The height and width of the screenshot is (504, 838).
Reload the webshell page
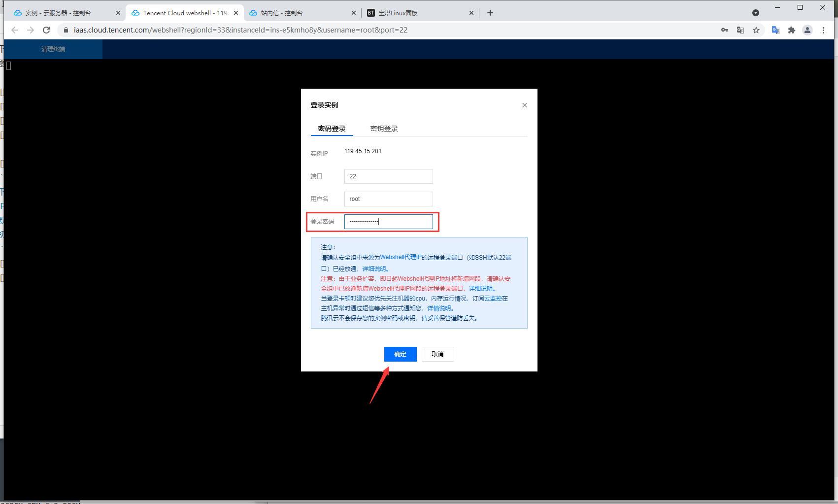46,30
